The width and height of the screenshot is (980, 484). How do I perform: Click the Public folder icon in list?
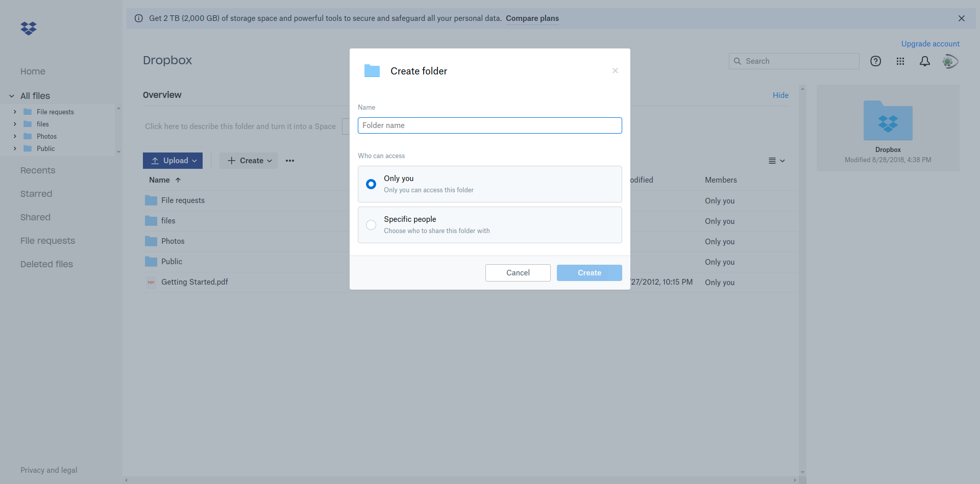[151, 262]
